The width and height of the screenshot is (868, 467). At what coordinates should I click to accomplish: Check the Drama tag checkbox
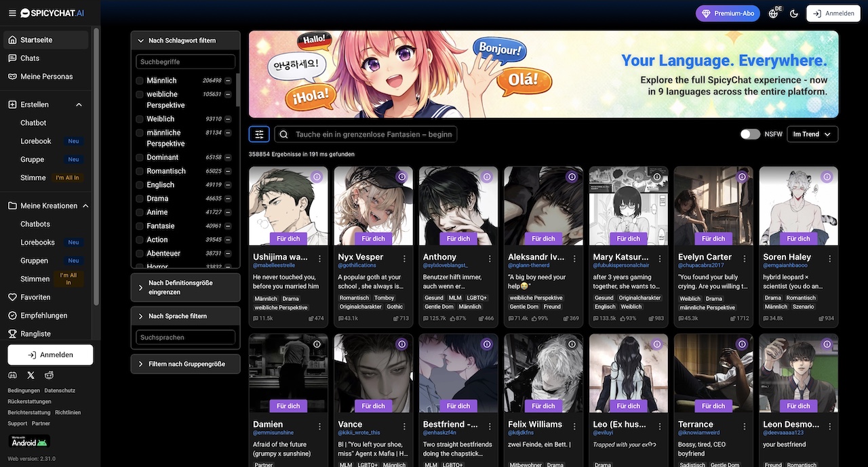point(140,199)
